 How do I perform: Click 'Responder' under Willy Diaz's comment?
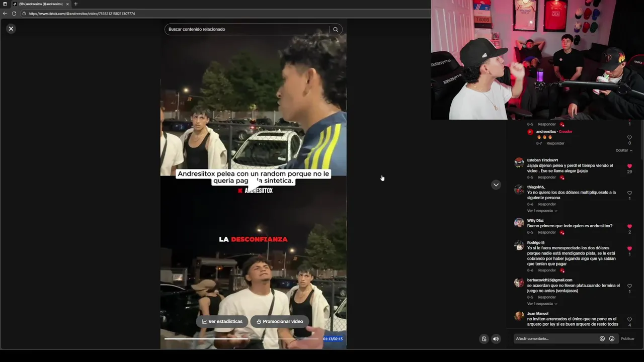(x=547, y=232)
